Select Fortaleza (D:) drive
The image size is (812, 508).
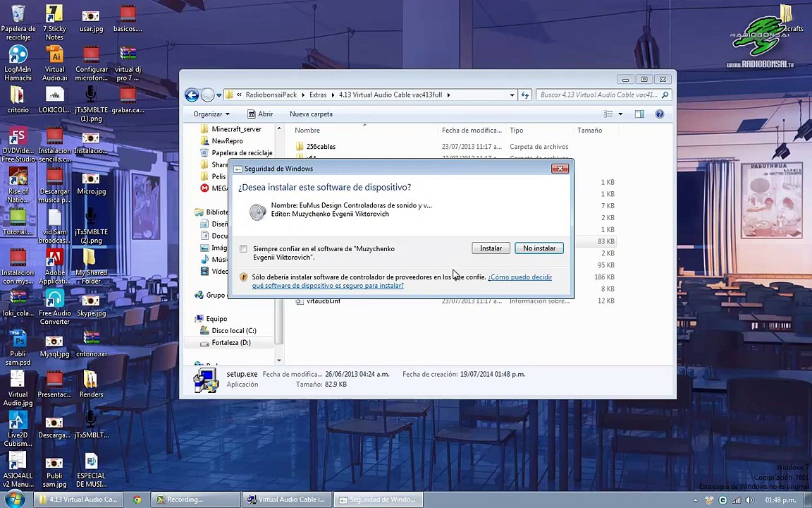coord(231,343)
